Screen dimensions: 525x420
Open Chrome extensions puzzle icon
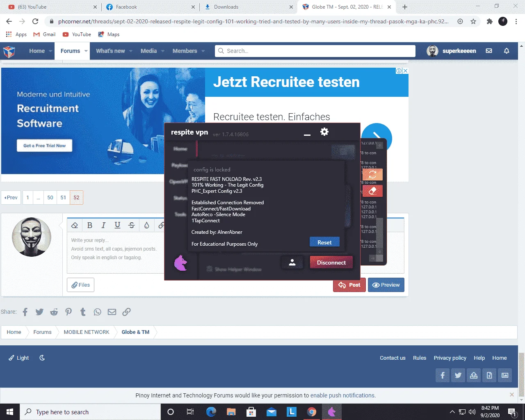[x=489, y=21]
